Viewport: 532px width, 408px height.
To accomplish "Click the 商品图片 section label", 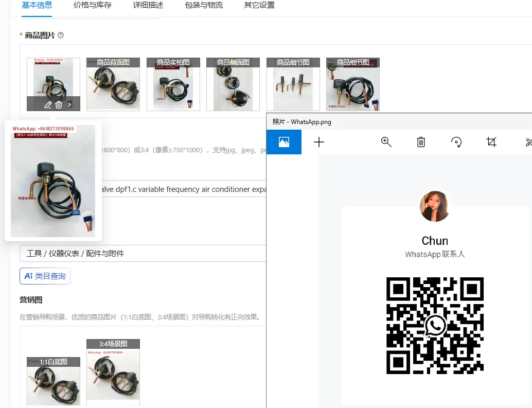I will 40,36.
